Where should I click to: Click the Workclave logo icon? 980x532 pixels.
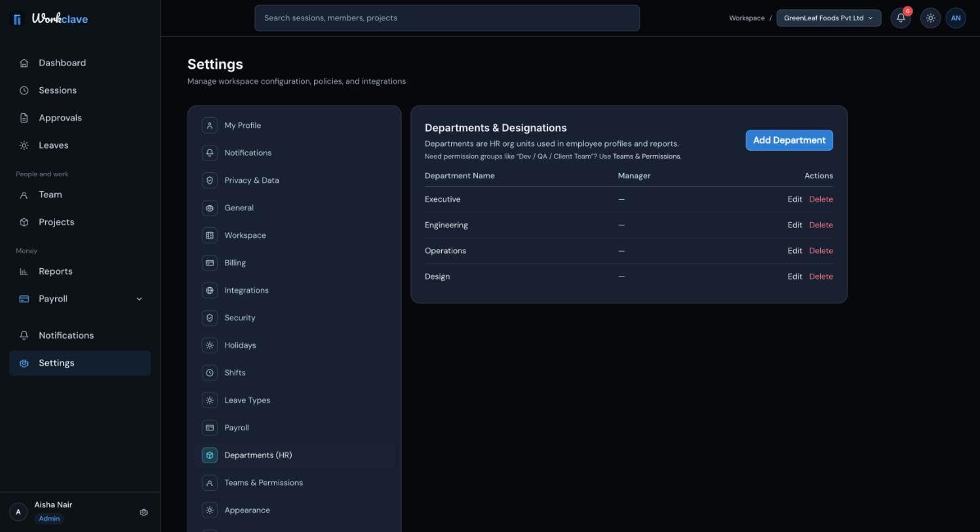click(x=17, y=19)
